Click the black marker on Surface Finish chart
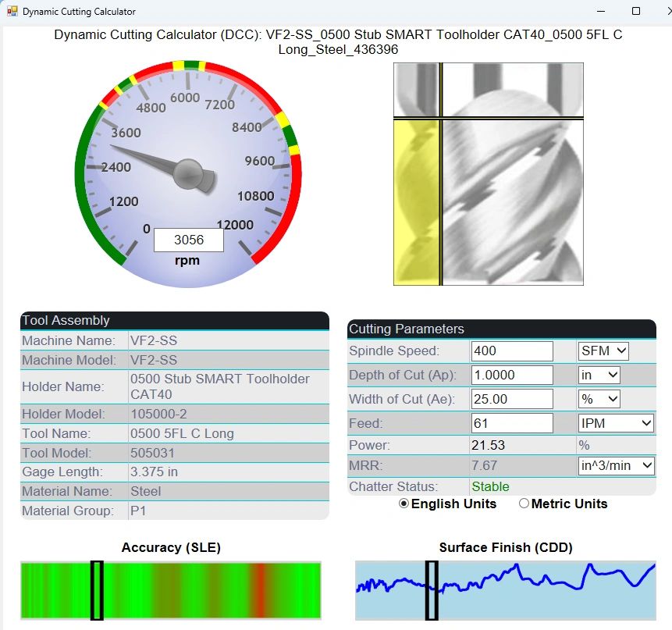672x630 pixels. click(x=432, y=590)
